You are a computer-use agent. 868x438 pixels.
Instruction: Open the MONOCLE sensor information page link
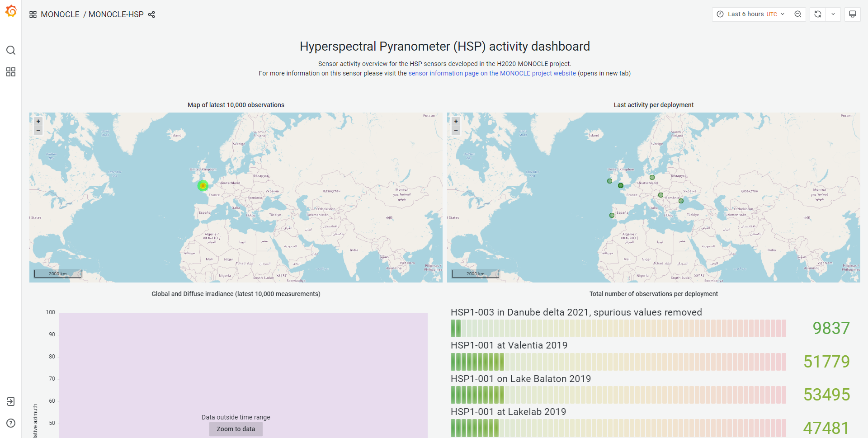pyautogui.click(x=492, y=73)
